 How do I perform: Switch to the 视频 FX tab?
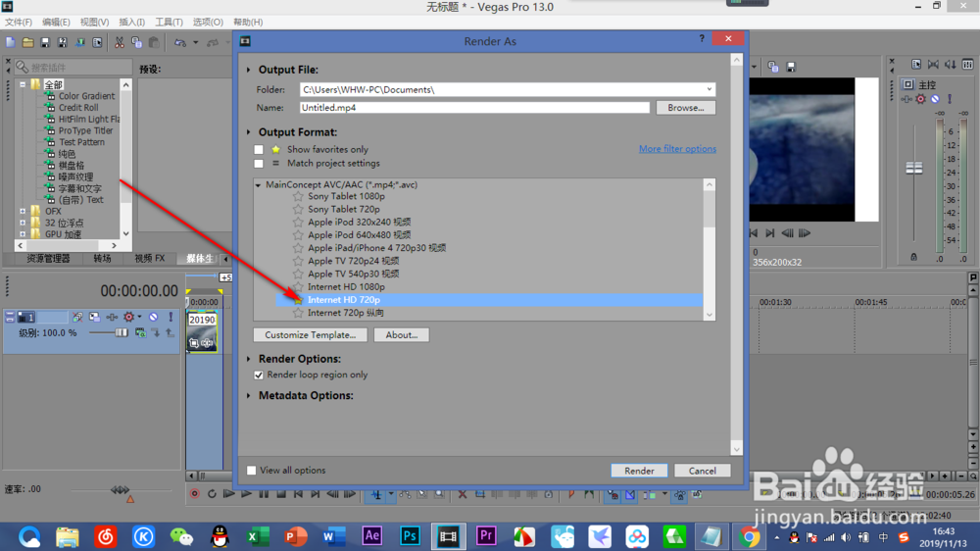tap(150, 258)
